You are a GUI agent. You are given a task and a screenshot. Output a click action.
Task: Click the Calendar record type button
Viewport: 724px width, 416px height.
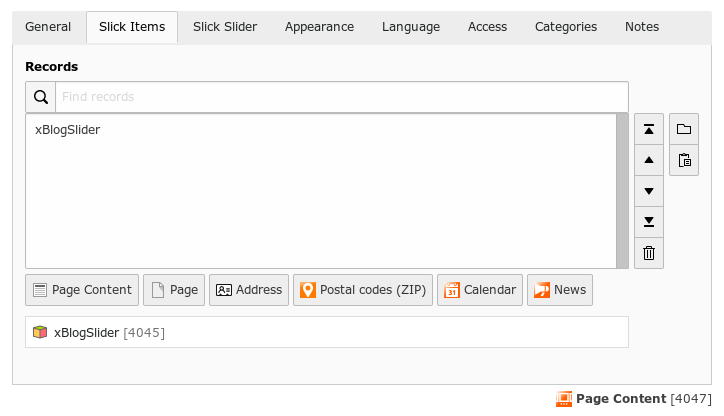480,290
